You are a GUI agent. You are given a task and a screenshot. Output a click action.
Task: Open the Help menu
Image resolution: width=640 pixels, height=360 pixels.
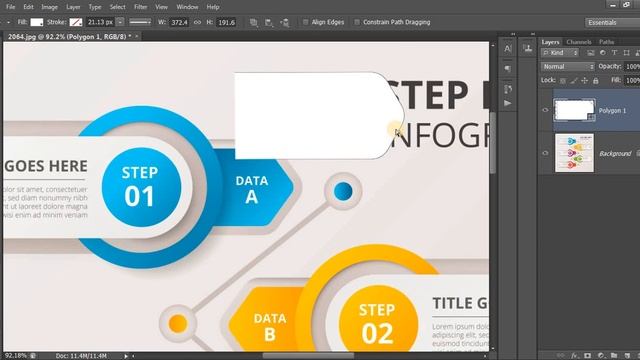pyautogui.click(x=213, y=7)
